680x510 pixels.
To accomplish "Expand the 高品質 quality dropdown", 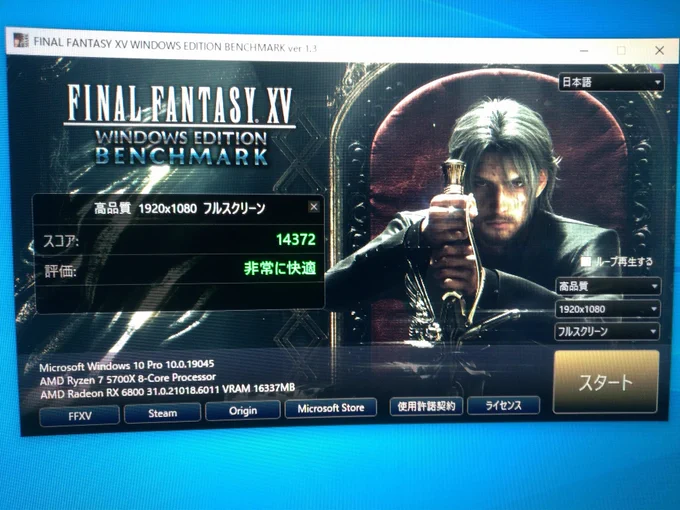I will [x=608, y=286].
